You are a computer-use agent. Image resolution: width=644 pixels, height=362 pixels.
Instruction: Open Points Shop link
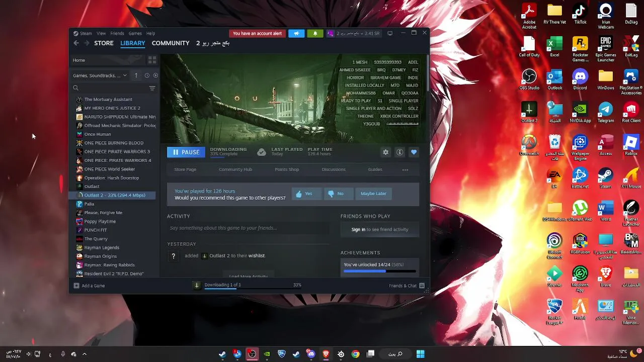click(x=287, y=169)
